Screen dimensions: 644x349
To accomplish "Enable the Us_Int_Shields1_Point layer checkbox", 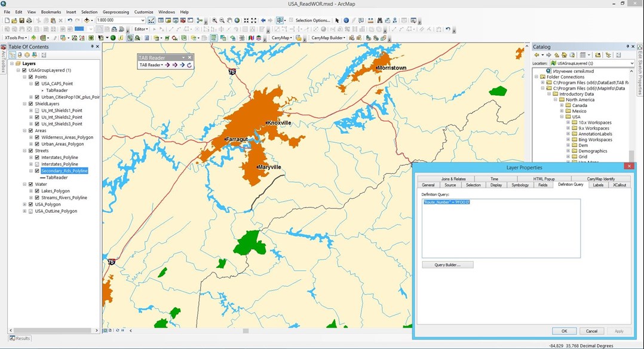I will 38,111.
